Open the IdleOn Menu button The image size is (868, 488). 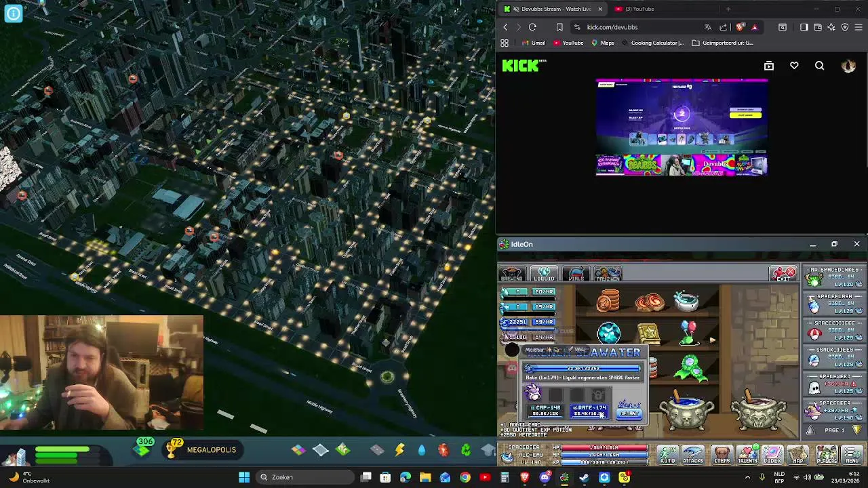tap(852, 455)
